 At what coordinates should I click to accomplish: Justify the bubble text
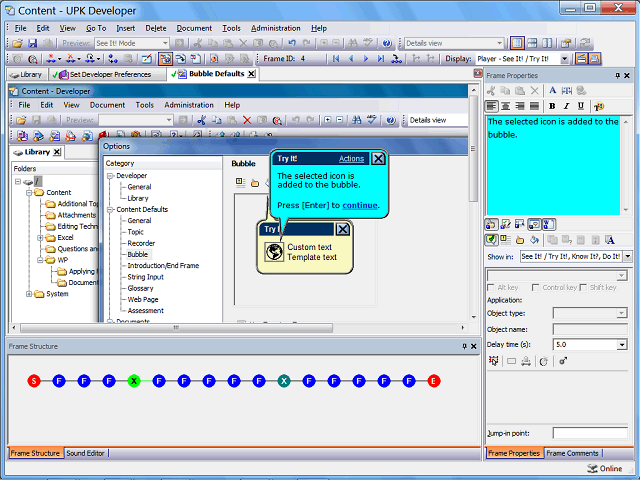pos(534,106)
